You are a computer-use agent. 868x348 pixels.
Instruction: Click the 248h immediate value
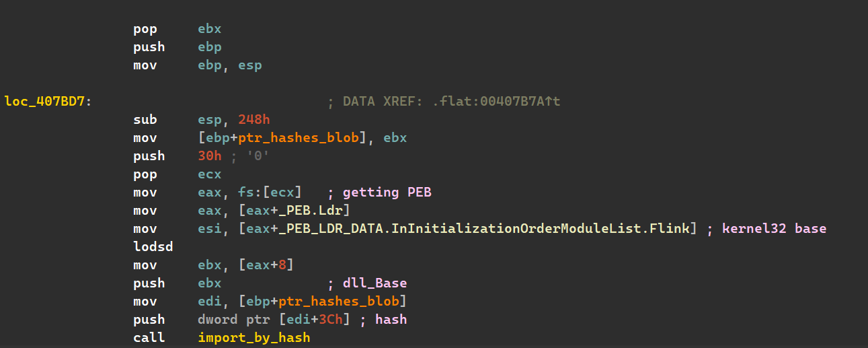click(x=253, y=120)
